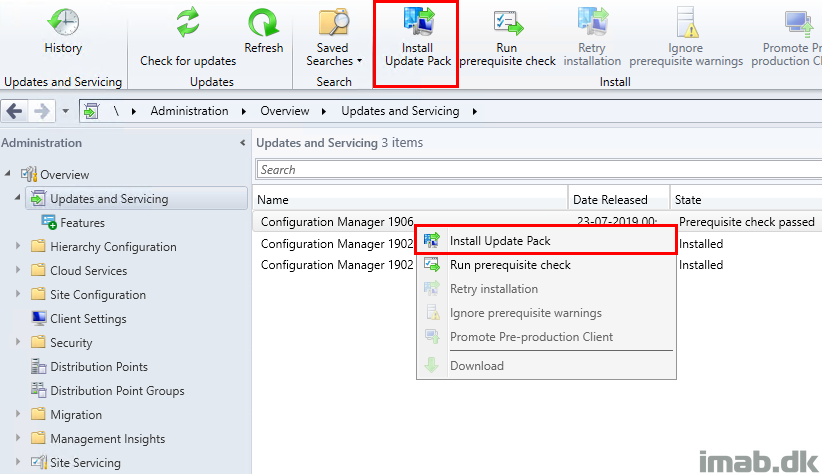Select the Configuration Manager 1906 row
This screenshot has width=822, height=474.
tap(537, 222)
